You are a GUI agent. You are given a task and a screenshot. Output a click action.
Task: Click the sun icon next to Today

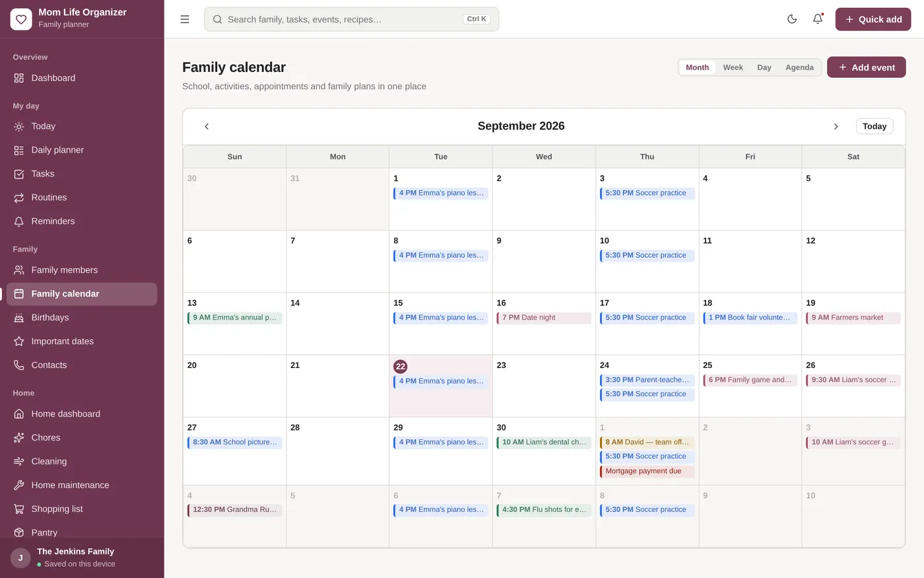tap(19, 126)
